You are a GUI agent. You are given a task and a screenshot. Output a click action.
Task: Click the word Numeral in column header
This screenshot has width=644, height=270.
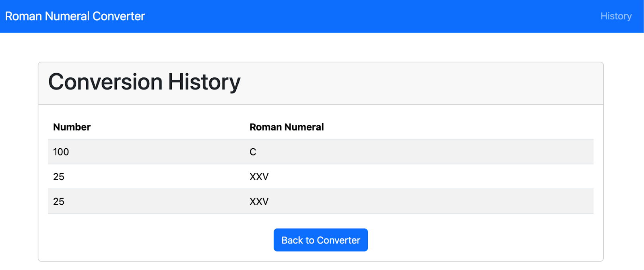click(x=304, y=127)
